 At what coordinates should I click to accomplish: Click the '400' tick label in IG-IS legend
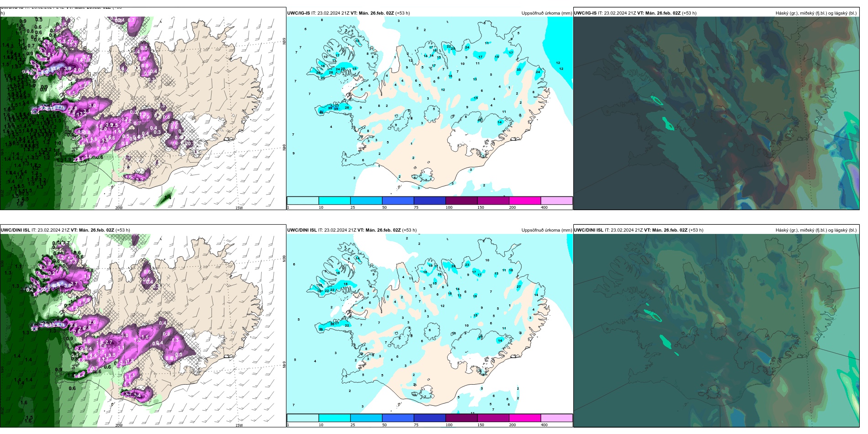pyautogui.click(x=544, y=207)
